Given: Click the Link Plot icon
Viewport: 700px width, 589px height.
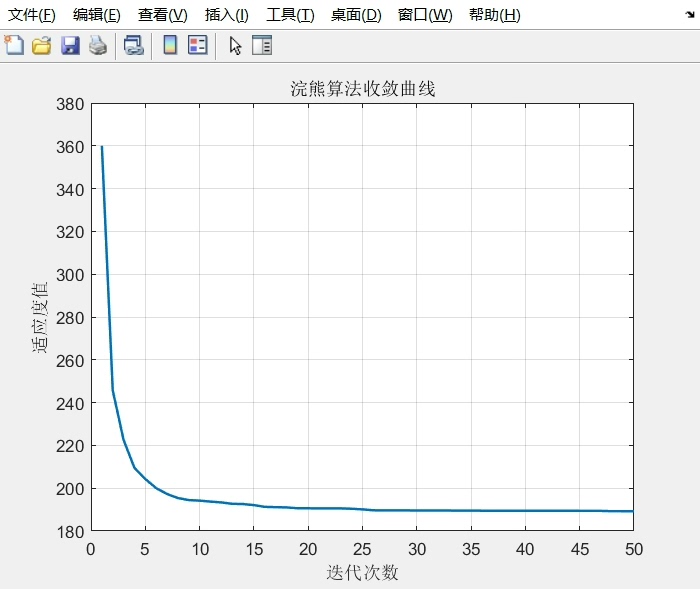Looking at the screenshot, I should (x=133, y=46).
